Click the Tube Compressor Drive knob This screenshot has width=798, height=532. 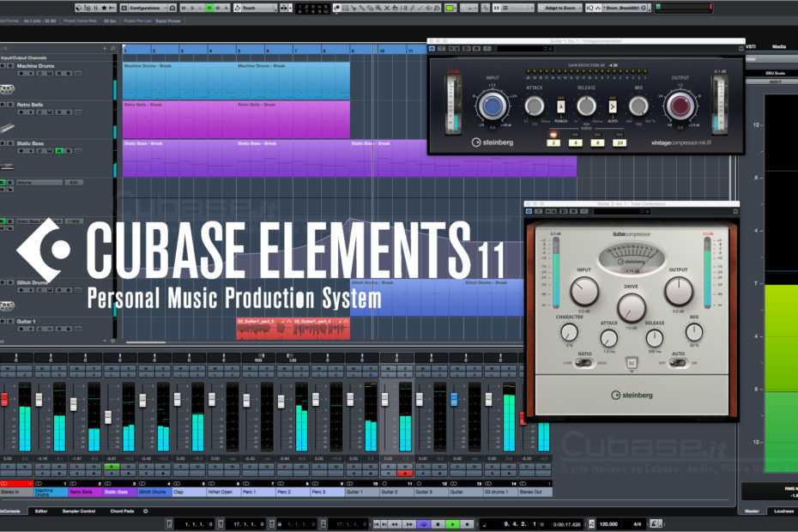click(631, 307)
